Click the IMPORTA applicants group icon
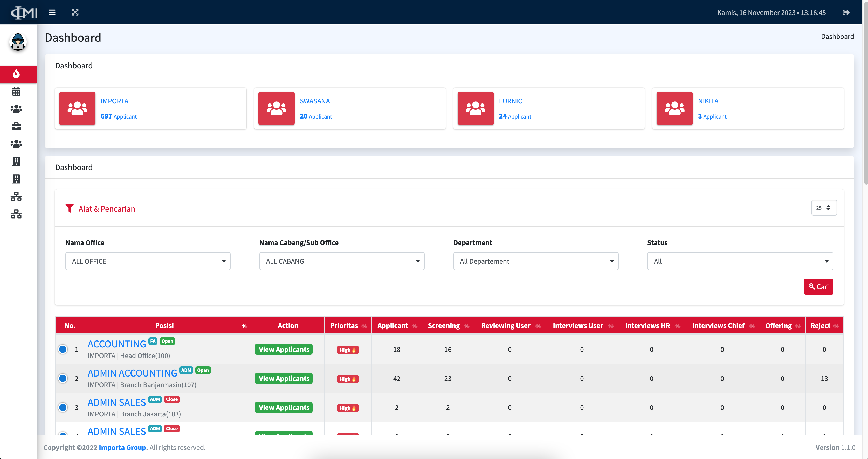 77,108
